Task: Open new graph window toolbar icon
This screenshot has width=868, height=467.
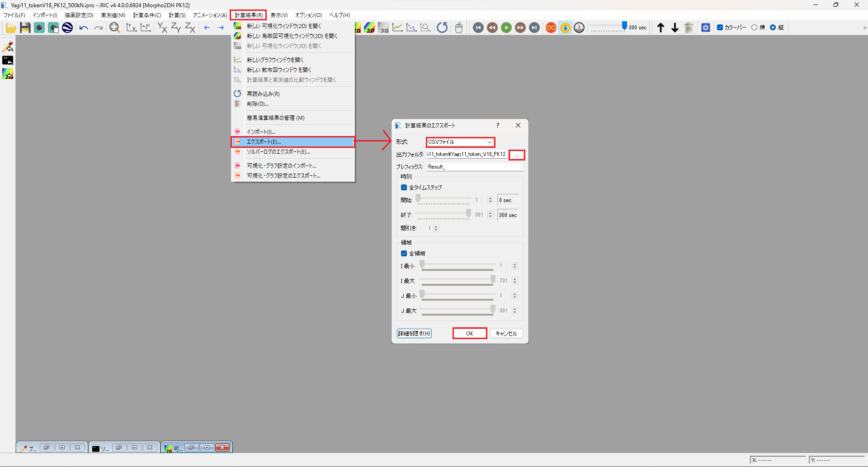Action: pyautogui.click(x=397, y=28)
